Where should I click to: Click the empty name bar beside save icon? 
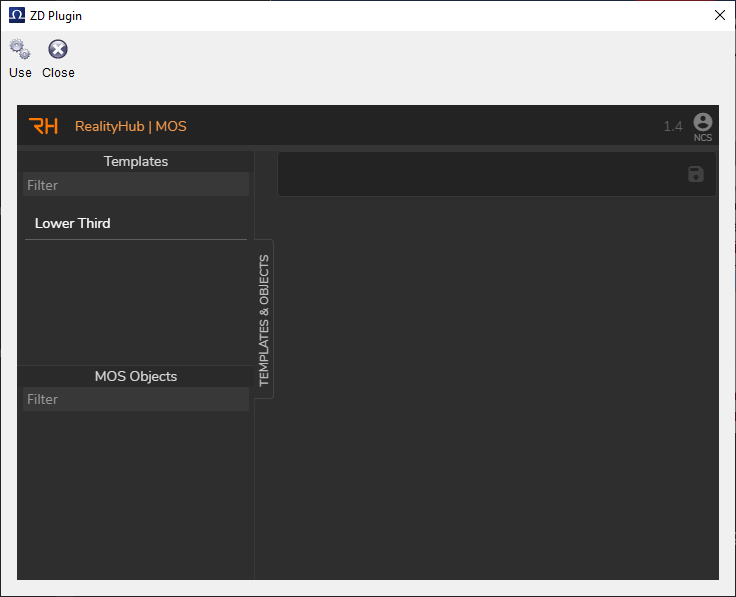[480, 174]
